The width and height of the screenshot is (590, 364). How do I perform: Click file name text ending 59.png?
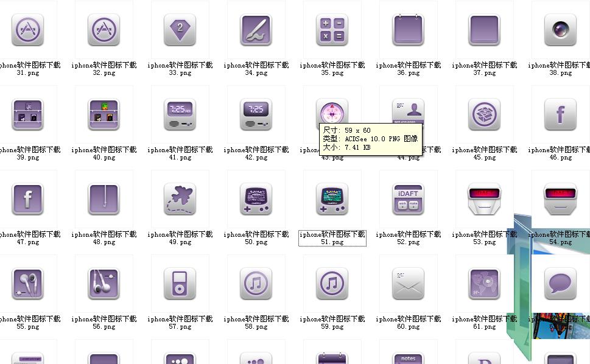[x=332, y=323]
